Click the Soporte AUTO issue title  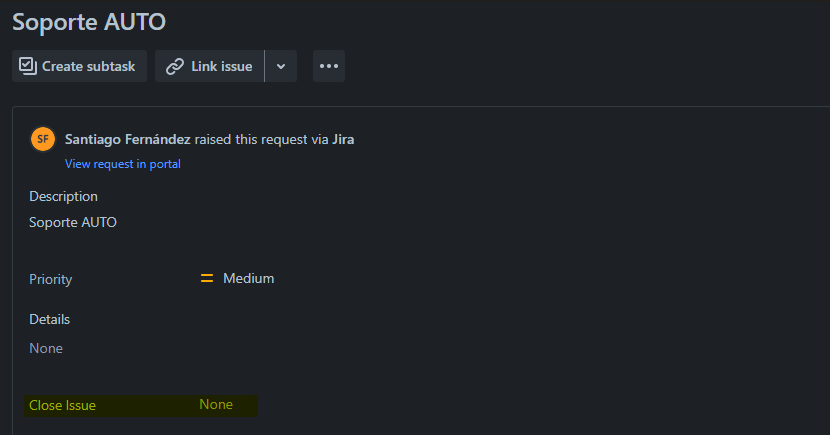[x=89, y=22]
